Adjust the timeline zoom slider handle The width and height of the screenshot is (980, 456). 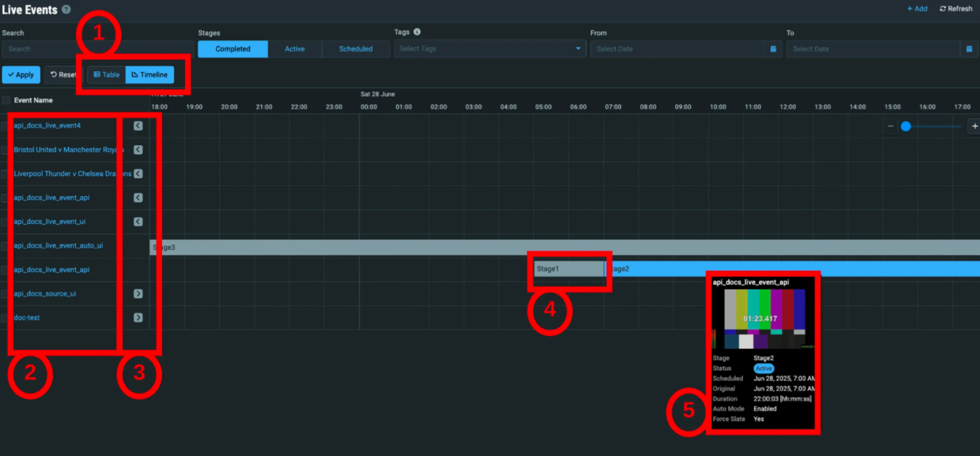pyautogui.click(x=906, y=126)
